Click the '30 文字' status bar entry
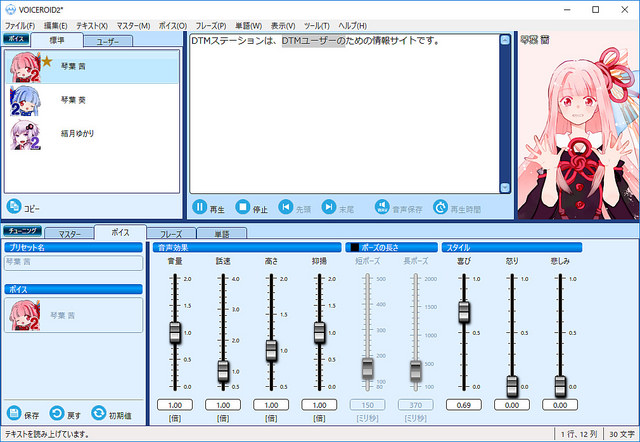This screenshot has width=640, height=442. (622, 434)
